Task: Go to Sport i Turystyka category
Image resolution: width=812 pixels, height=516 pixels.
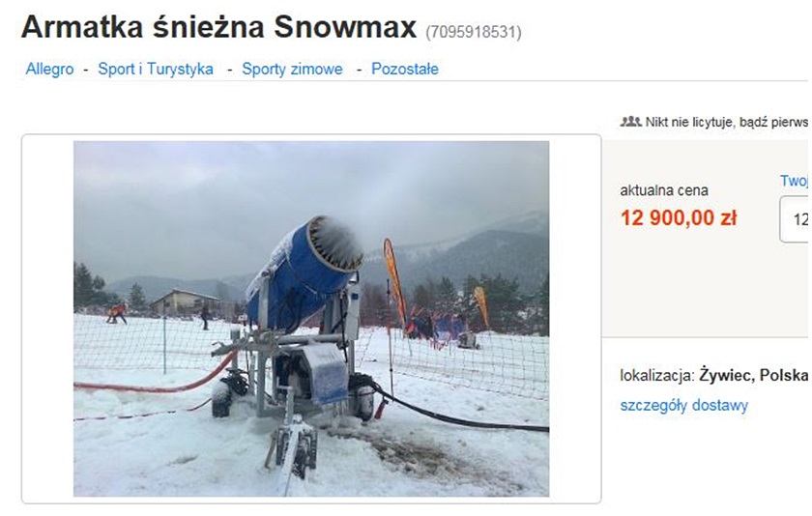Action: point(156,69)
